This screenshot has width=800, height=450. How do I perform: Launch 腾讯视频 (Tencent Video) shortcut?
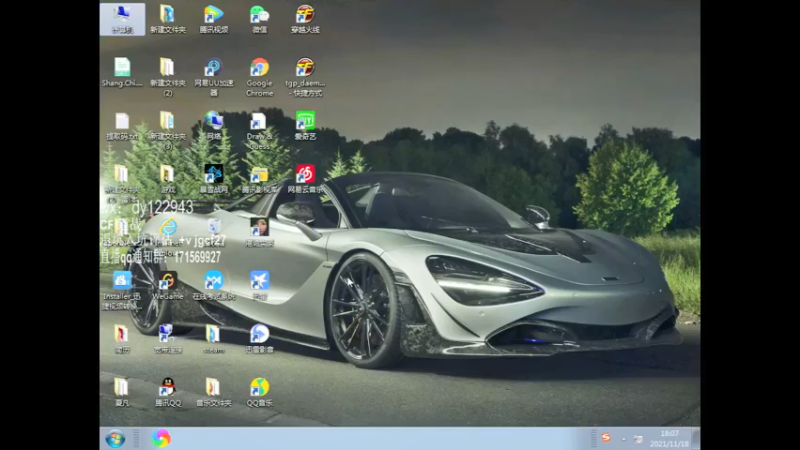[x=214, y=19]
